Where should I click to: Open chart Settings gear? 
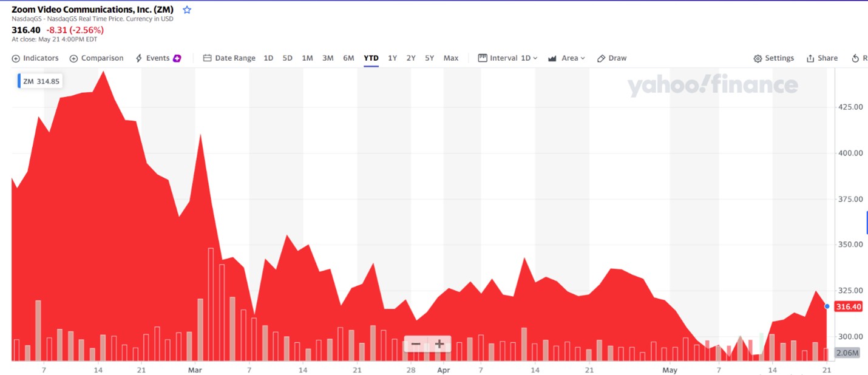(x=773, y=58)
